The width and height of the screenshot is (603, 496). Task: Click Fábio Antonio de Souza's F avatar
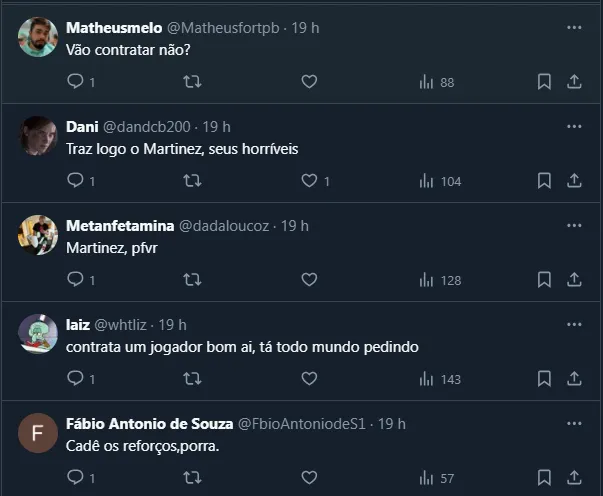tap(38, 434)
